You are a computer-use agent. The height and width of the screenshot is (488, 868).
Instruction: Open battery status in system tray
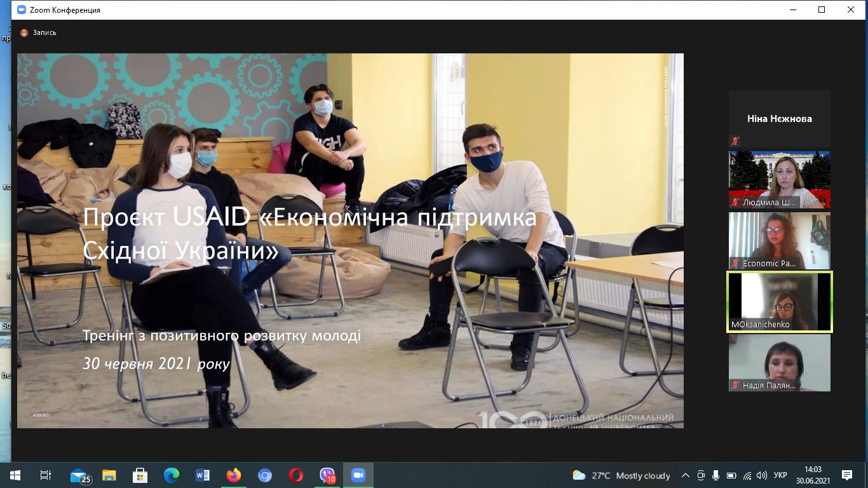tap(731, 475)
